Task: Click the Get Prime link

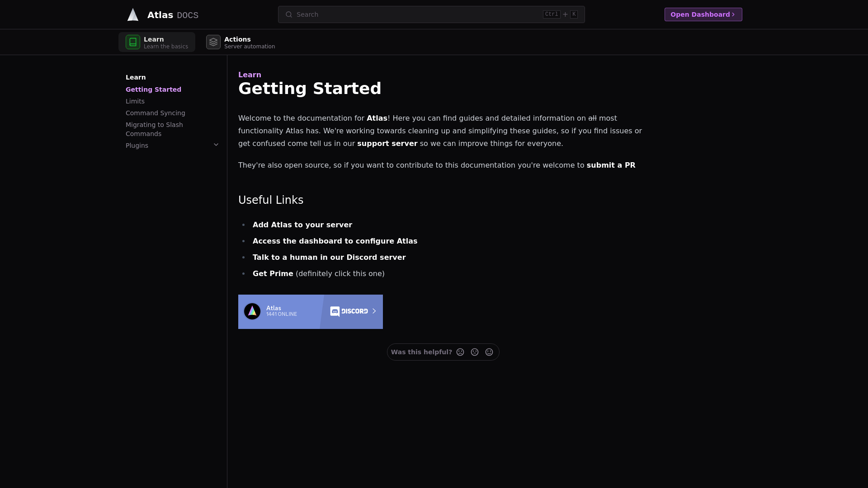Action: [x=273, y=274]
